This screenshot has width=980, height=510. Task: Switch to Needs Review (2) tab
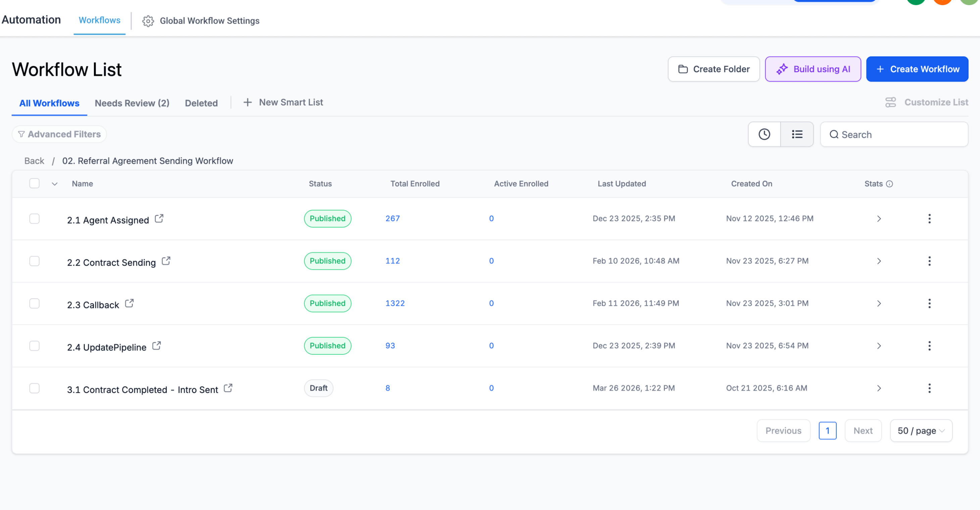[132, 103]
